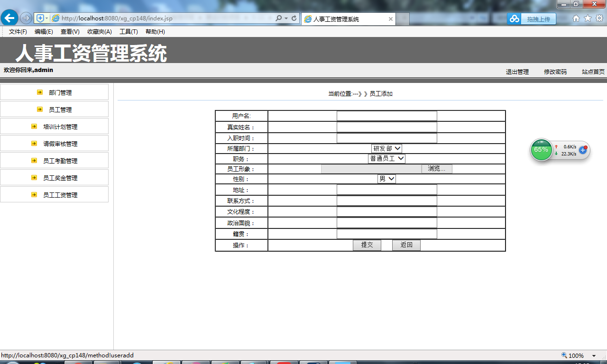Viewport: 607px width, 364px height.
Task: Click the 籍贯 input field
Action: pyautogui.click(x=386, y=234)
